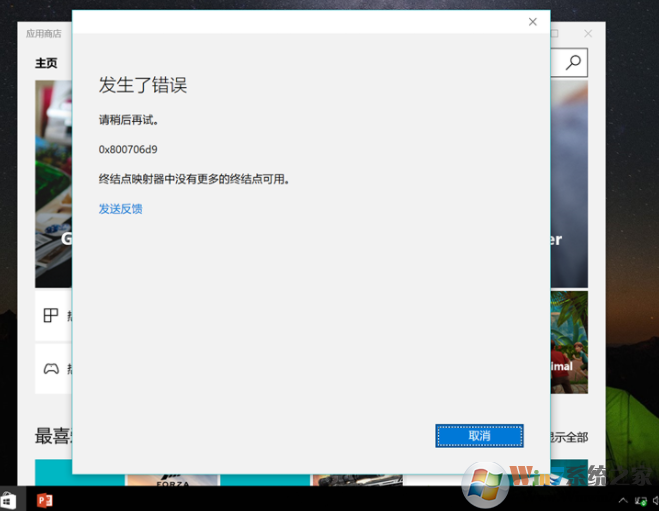The image size is (659, 511).
Task: Open the Forza tile in Store
Action: pos(173,480)
